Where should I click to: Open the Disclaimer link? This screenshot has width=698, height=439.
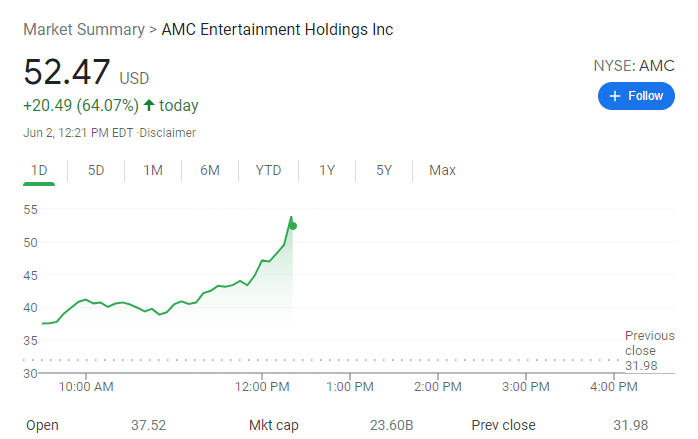(x=168, y=133)
